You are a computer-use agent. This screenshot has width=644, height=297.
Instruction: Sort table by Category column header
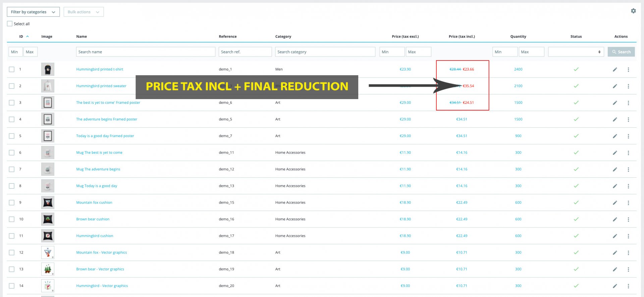click(283, 37)
